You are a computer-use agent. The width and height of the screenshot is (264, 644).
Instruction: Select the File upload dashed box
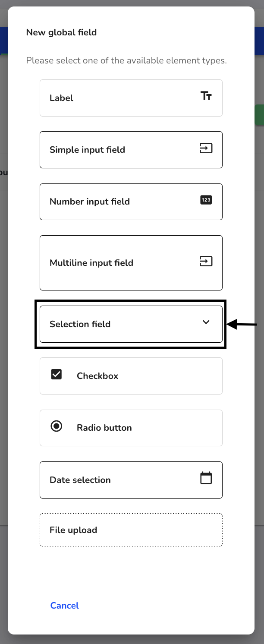131,530
